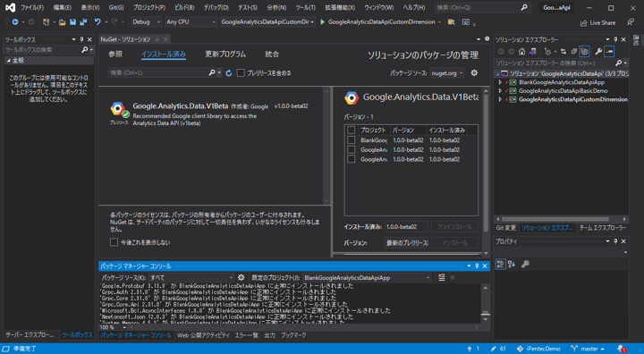Open the ファイル(F) menu
The width and height of the screenshot is (644, 354).
click(x=32, y=7)
